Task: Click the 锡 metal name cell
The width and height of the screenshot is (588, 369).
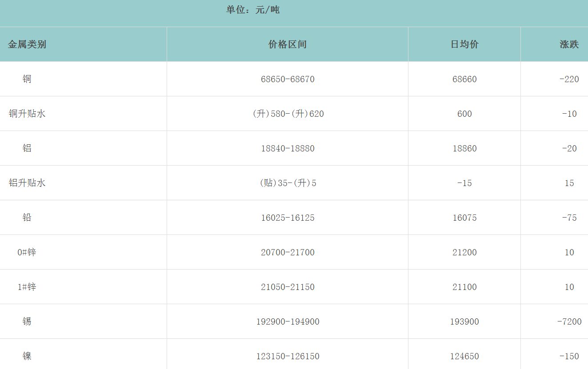Action: (x=27, y=321)
